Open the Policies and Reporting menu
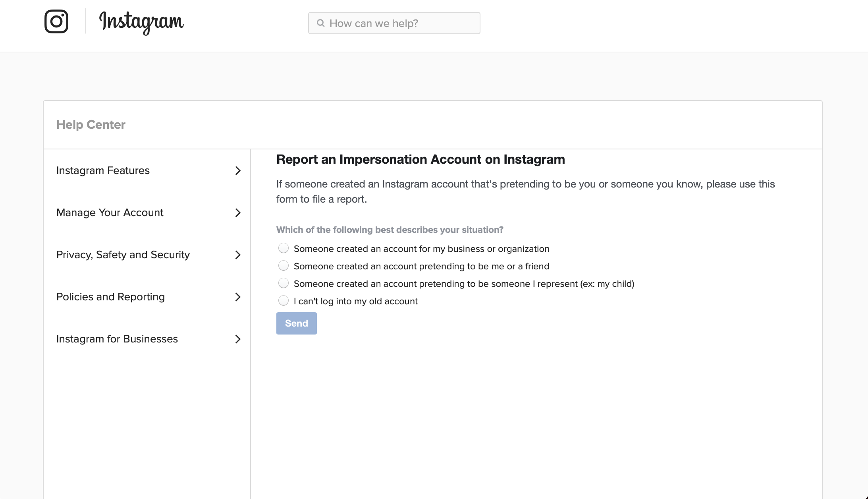Image resolution: width=868 pixels, height=499 pixels. (x=111, y=297)
